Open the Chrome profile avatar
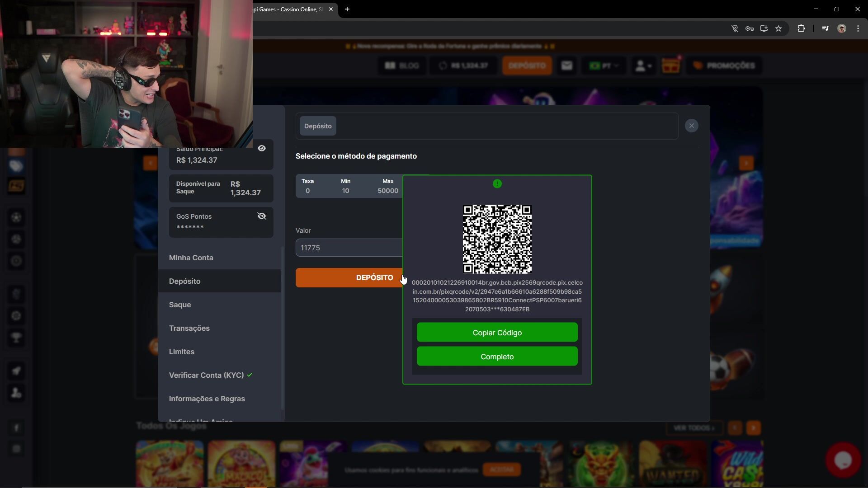The width and height of the screenshot is (868, 488). coord(842,28)
